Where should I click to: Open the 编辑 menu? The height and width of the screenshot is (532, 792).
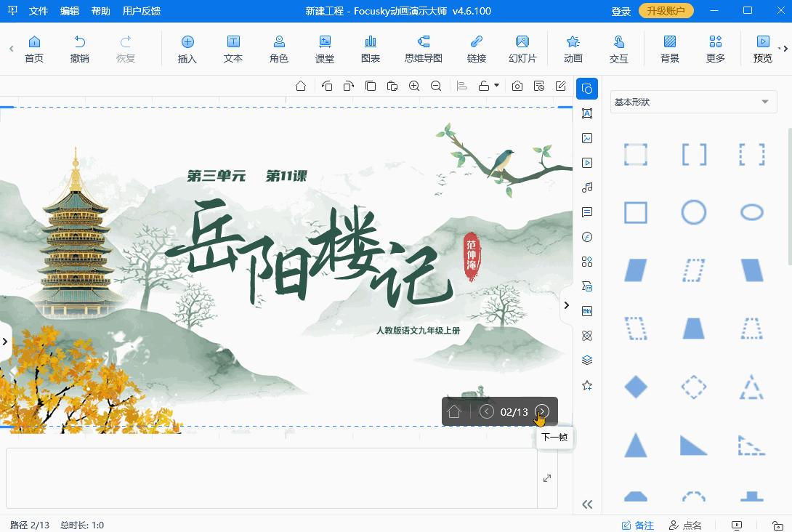click(69, 11)
